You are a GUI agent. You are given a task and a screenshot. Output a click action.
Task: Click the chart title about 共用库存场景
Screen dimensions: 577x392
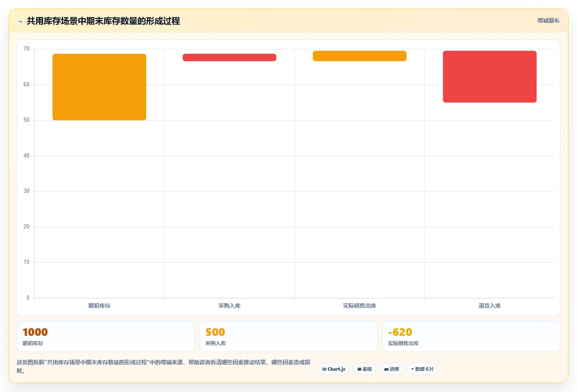pyautogui.click(x=103, y=21)
